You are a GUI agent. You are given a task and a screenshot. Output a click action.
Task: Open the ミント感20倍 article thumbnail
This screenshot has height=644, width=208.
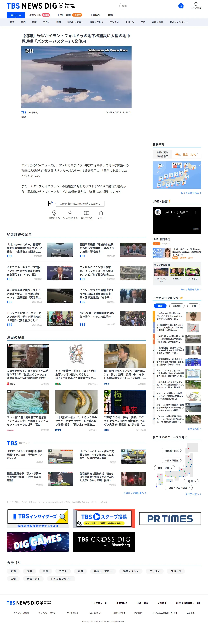click(28, 402)
